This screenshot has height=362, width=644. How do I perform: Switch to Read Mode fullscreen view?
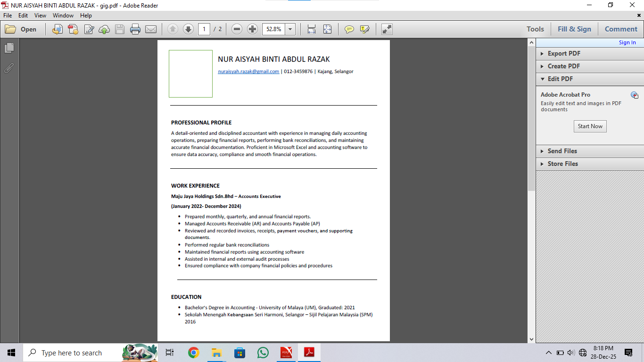(x=387, y=29)
